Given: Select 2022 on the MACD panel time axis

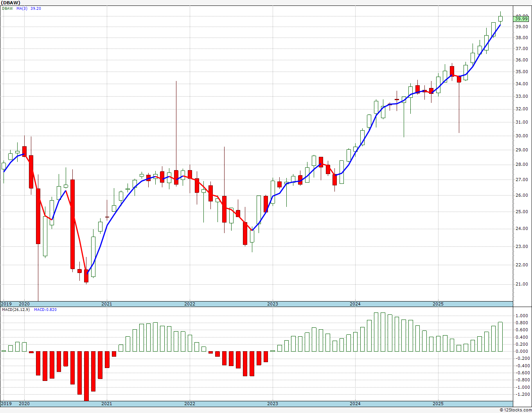Looking at the screenshot, I should coord(190,404).
